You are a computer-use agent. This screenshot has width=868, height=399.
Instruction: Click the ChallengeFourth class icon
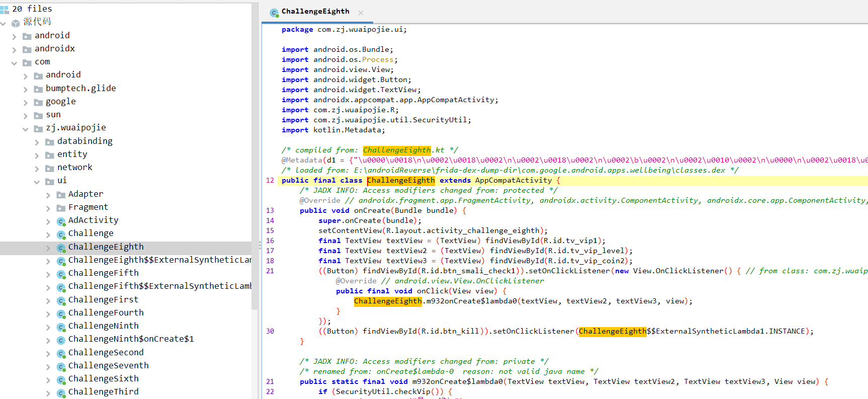pos(61,314)
